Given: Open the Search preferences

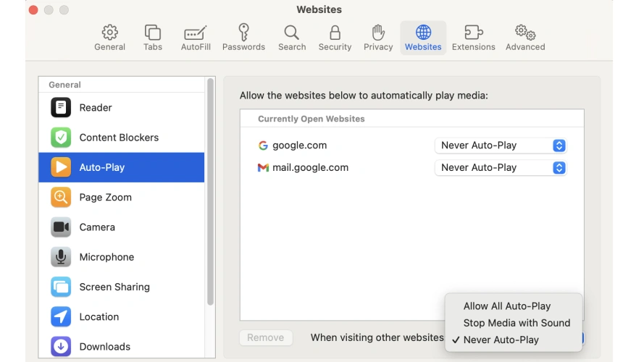Looking at the screenshot, I should (x=292, y=38).
